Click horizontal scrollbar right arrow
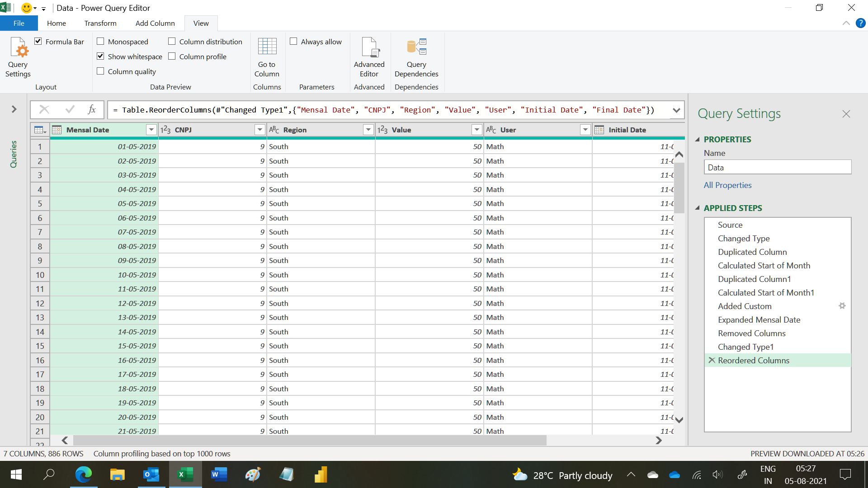The width and height of the screenshot is (868, 488). click(659, 440)
